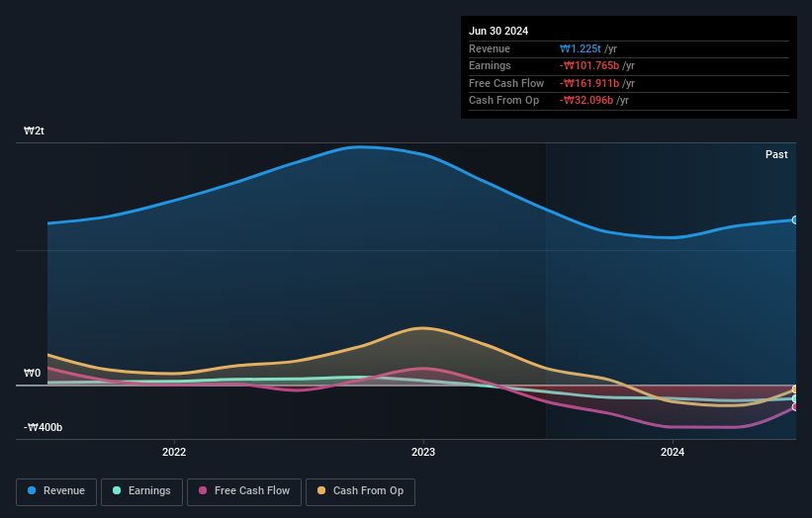The height and width of the screenshot is (518, 812).
Task: Click the Free Cash Flow end marker
Action: click(x=795, y=407)
